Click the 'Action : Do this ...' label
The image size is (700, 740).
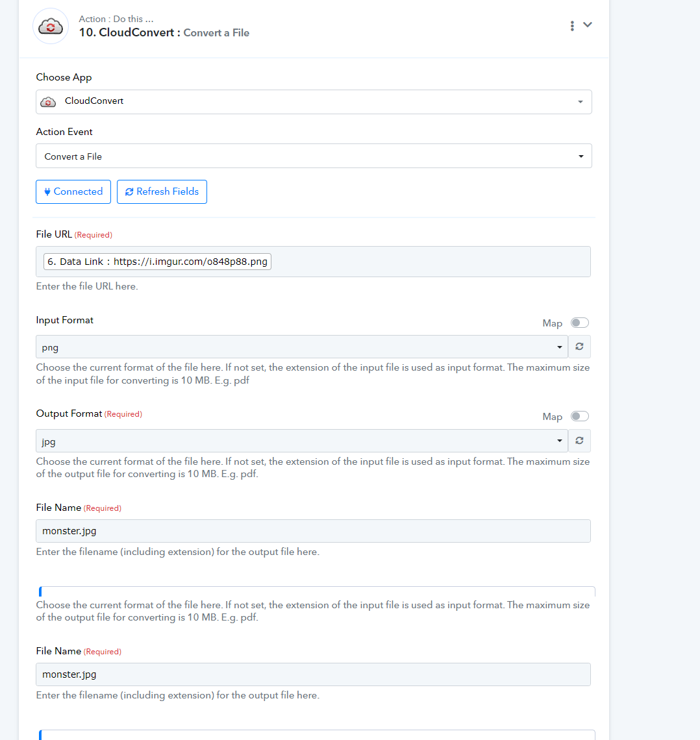point(116,19)
